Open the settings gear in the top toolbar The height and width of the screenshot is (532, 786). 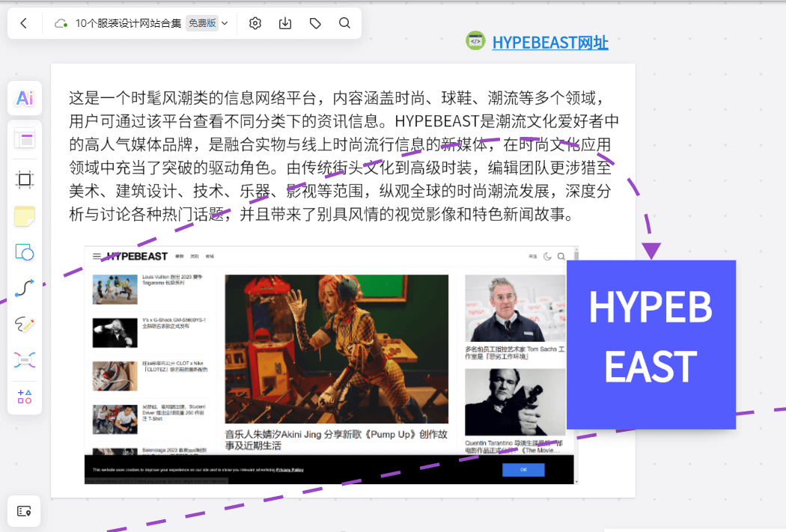(x=255, y=23)
